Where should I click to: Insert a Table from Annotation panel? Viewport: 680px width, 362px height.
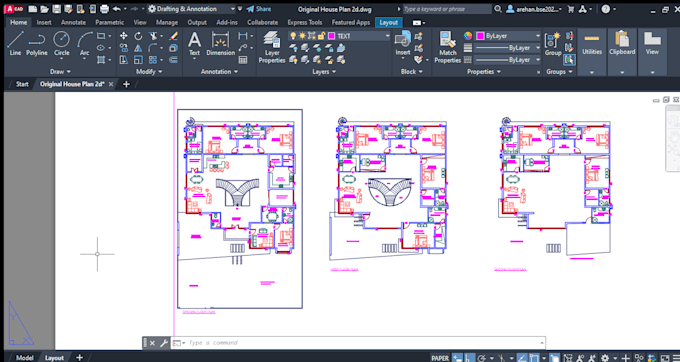(243, 60)
